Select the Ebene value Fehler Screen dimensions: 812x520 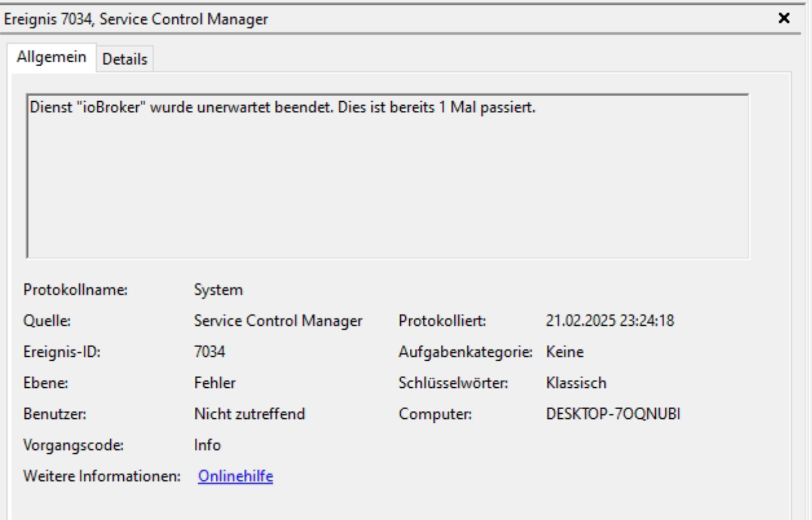click(x=214, y=383)
